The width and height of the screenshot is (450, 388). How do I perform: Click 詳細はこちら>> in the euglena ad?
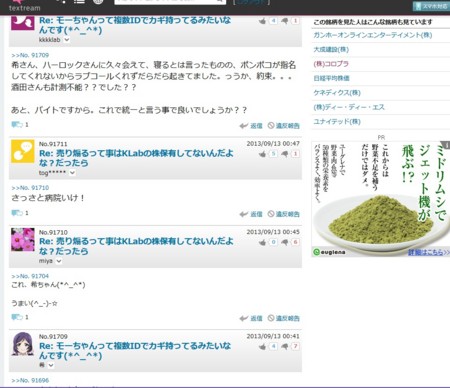(x=429, y=252)
